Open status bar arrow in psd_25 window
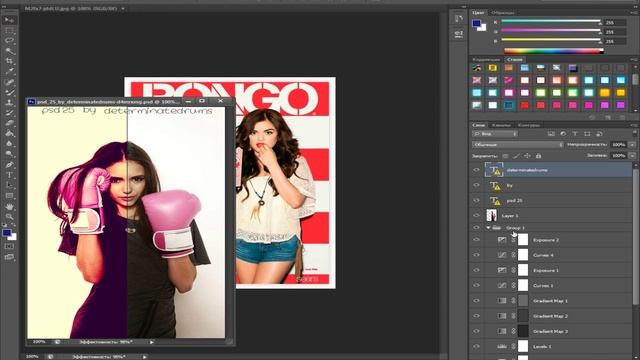Screen dimensions: 640x360 (151, 342)
